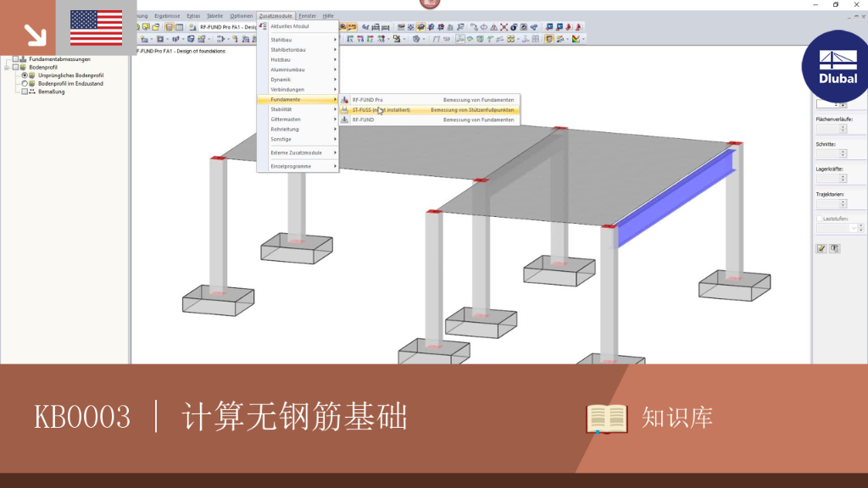Click the Lagerkräfte value field
The height and width of the screenshot is (488, 868).
click(827, 179)
